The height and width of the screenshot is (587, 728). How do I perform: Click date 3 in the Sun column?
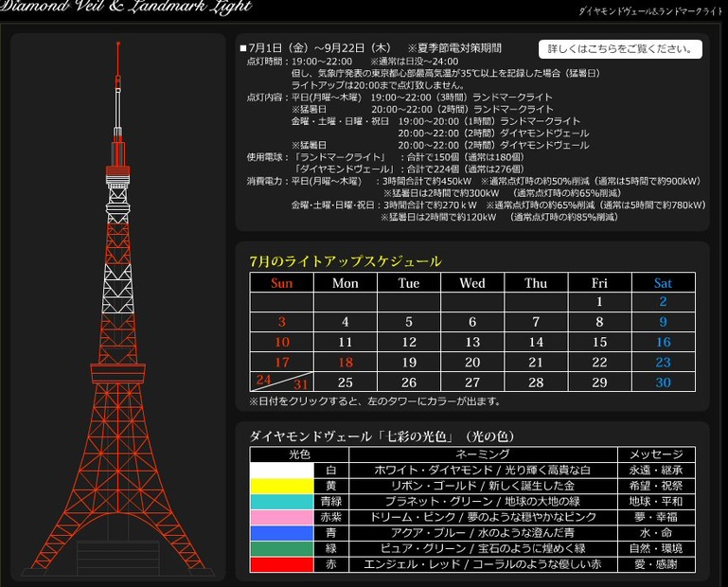[x=281, y=322]
